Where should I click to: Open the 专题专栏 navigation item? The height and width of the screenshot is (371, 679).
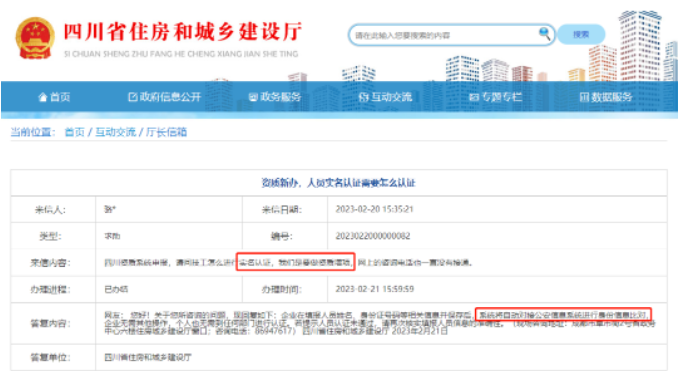coord(495,97)
